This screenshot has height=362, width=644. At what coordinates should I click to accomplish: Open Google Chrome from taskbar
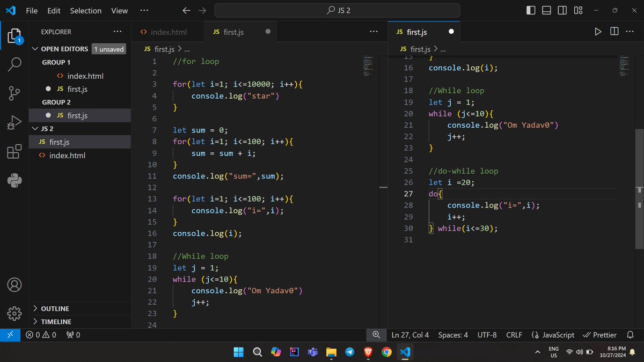pos(386,352)
